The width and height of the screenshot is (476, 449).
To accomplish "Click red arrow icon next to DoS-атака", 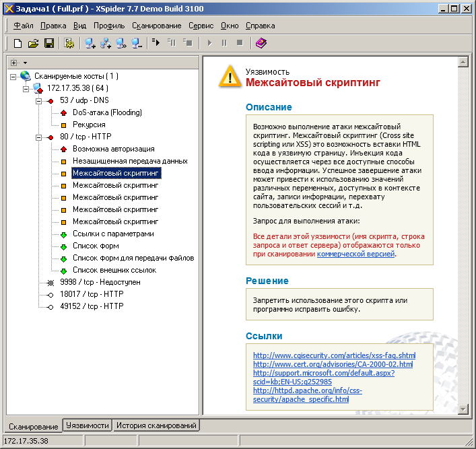I will click(x=63, y=113).
